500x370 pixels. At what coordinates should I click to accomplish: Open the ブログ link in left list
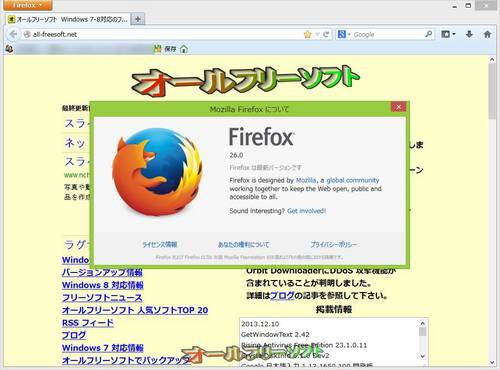click(74, 335)
